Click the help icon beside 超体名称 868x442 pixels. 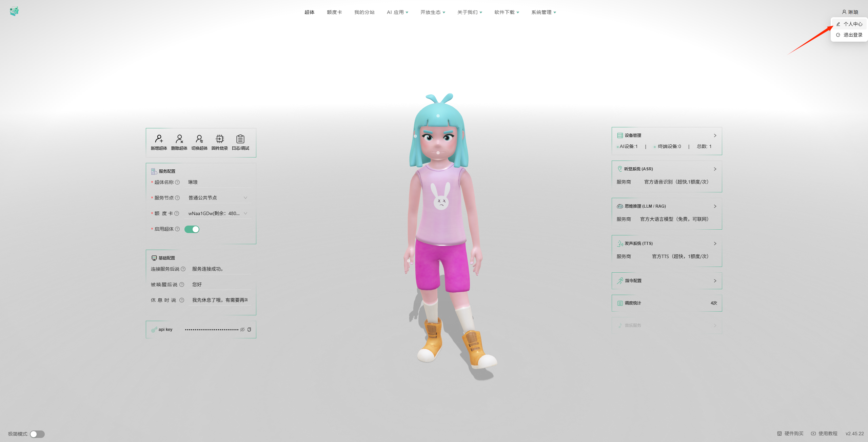pos(177,182)
